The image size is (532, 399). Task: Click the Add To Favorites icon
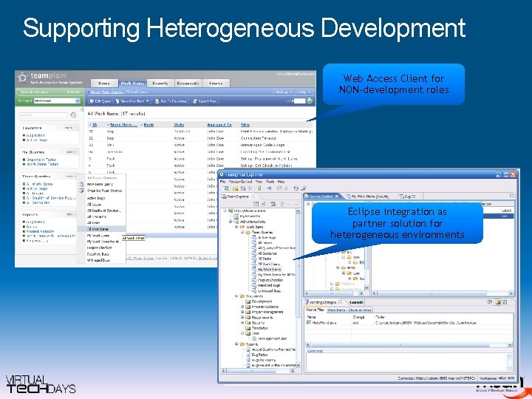pos(157,101)
